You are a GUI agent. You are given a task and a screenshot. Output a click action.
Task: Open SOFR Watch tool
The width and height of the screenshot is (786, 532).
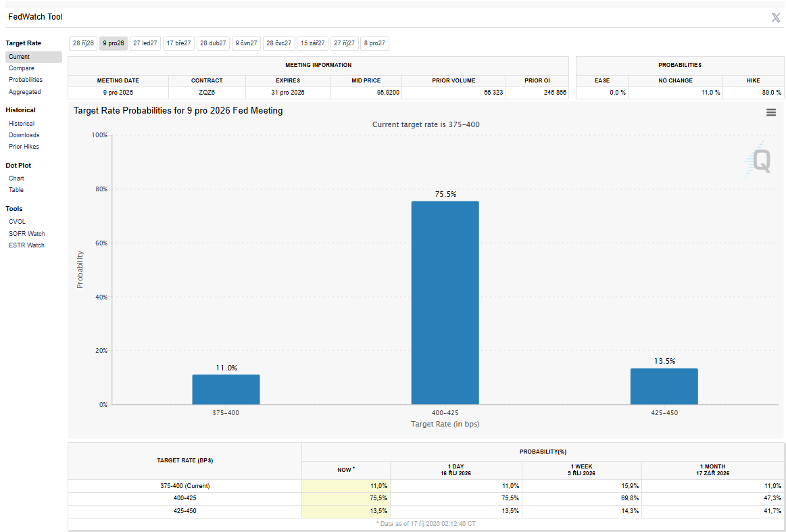pos(26,234)
